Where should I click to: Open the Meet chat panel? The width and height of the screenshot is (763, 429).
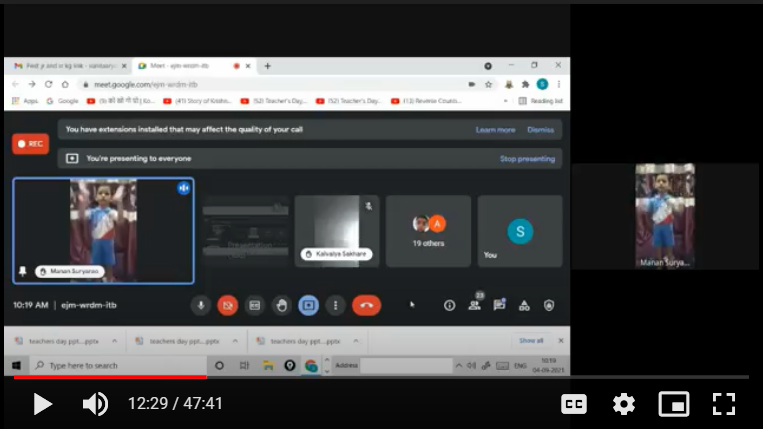(x=499, y=305)
